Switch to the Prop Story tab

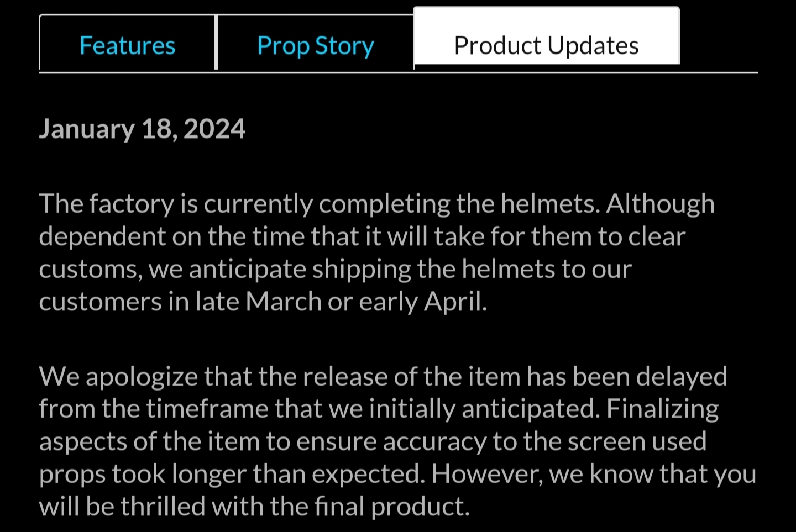[x=316, y=43]
